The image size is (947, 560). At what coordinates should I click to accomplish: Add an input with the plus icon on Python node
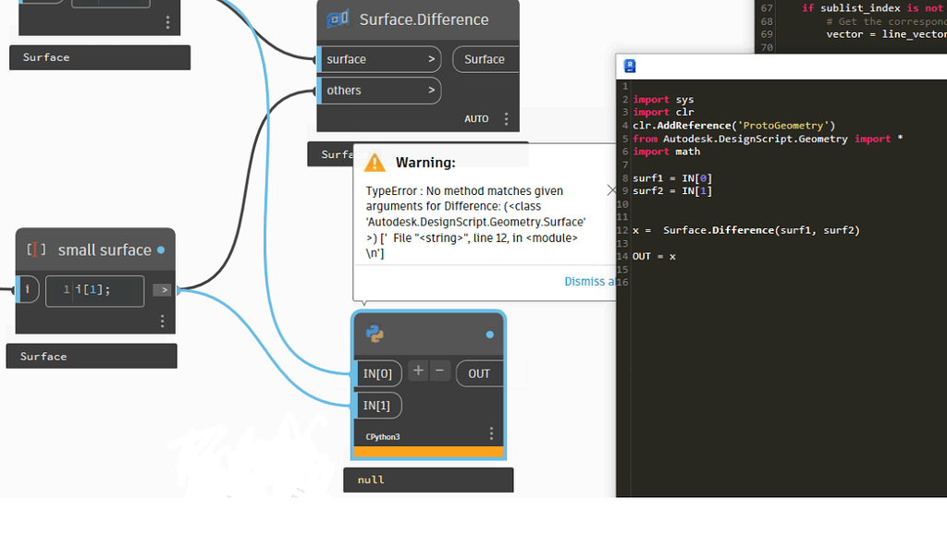418,372
